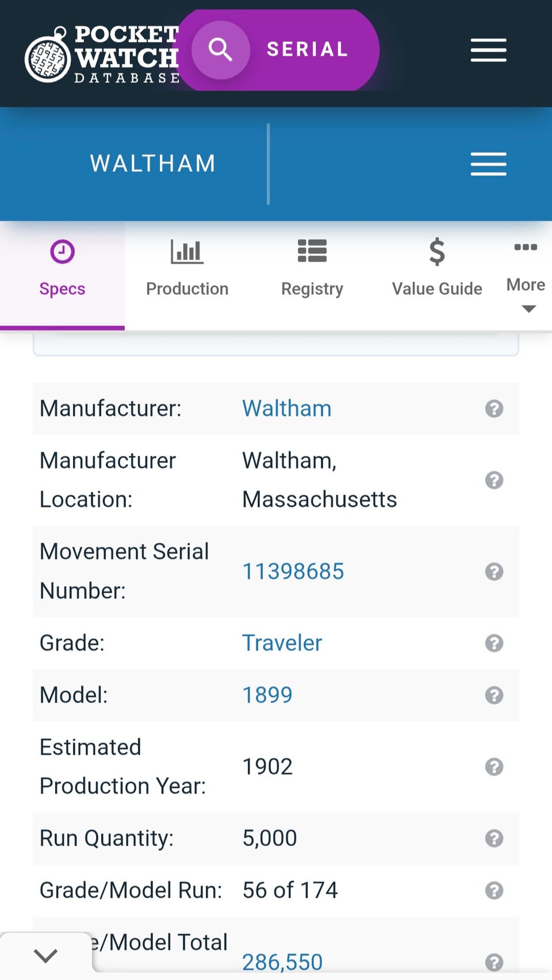Expand the More tabs dropdown
The image size is (552, 980).
[x=526, y=276]
